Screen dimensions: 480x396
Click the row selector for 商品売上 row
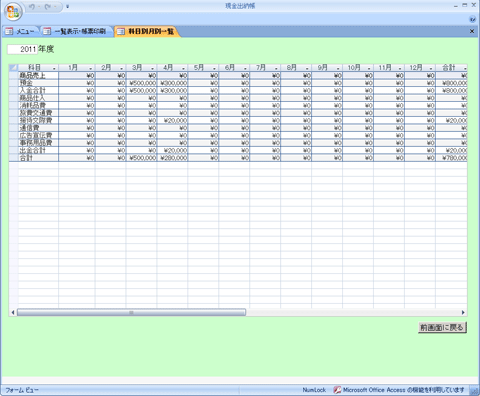[x=13, y=76]
